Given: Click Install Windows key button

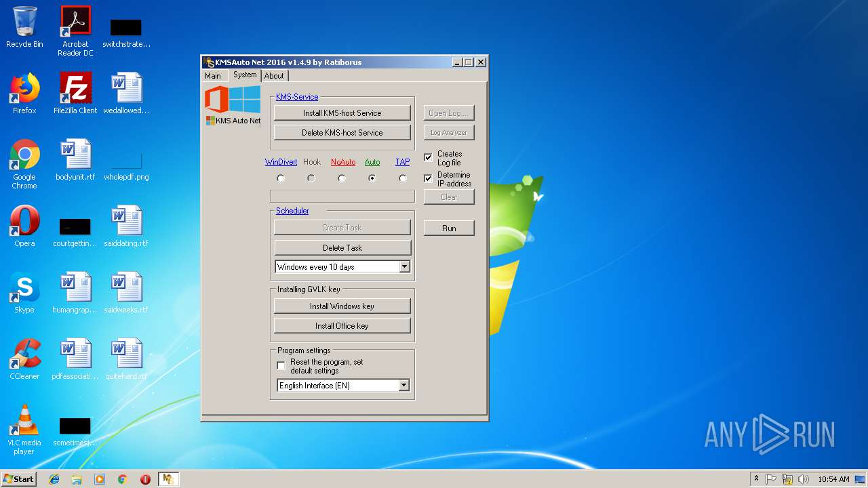Looking at the screenshot, I should click(x=342, y=306).
